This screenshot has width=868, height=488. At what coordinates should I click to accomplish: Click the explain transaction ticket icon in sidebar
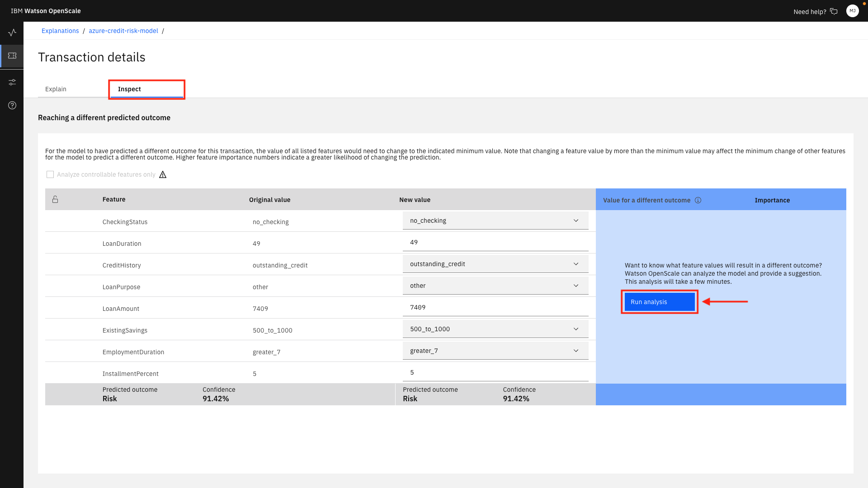[12, 56]
